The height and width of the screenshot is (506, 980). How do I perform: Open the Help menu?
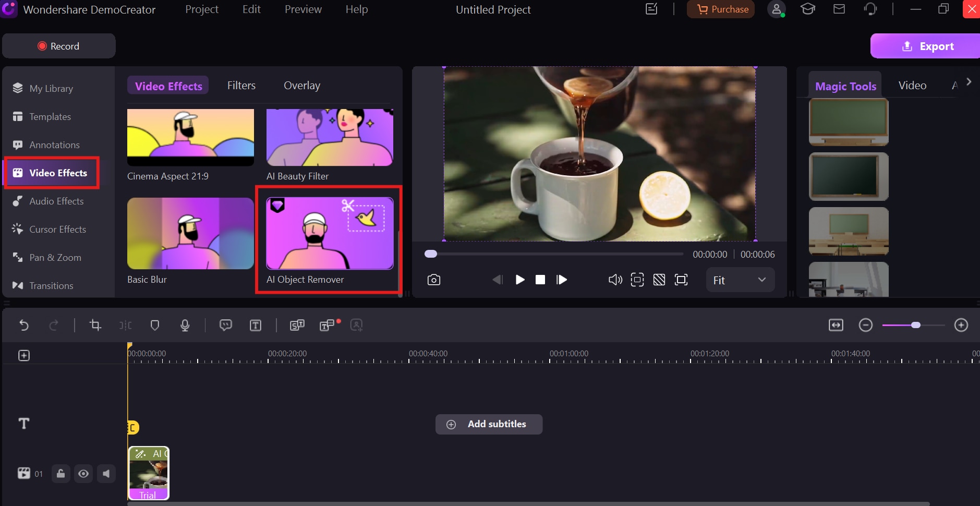[357, 9]
